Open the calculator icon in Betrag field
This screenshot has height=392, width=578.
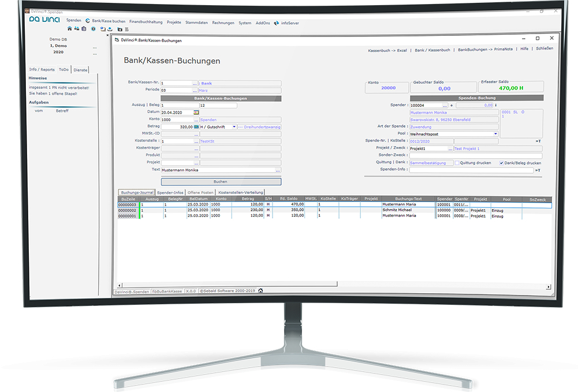[x=196, y=127]
